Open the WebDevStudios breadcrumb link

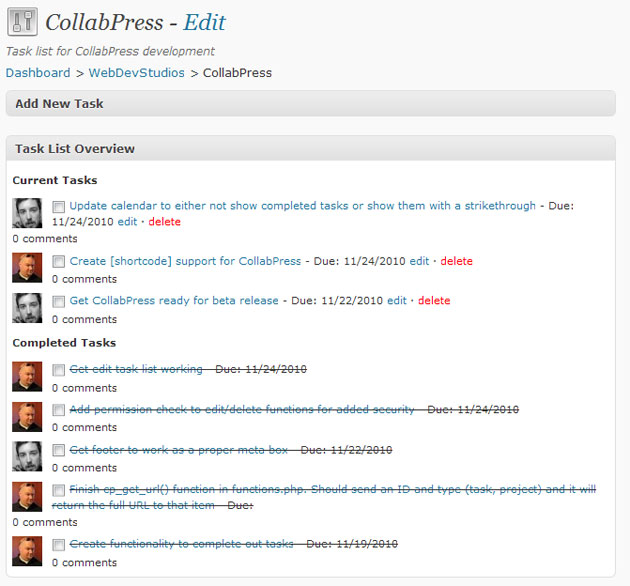coord(137,73)
